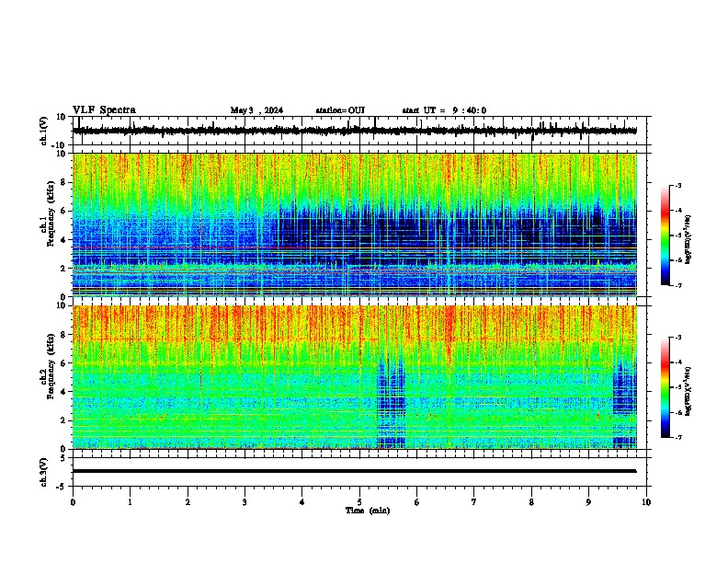The height and width of the screenshot is (563, 728).
Task: Click the "-3" label on ch.1 color scale
Action: click(677, 185)
